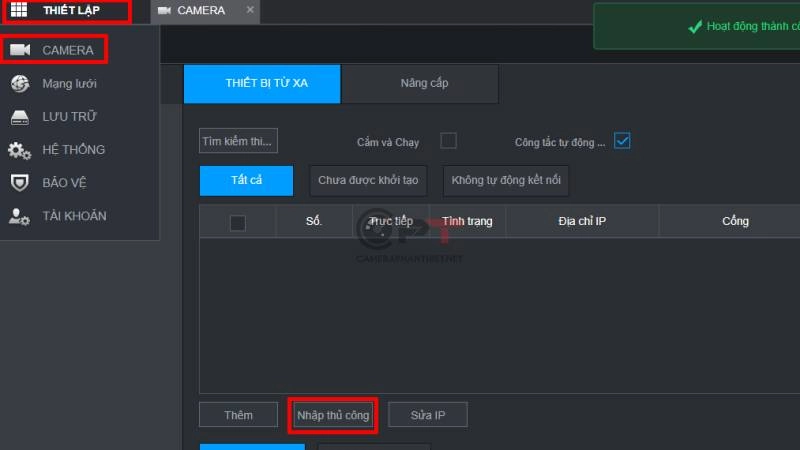Click Nhập thủ công button
This screenshot has width=800, height=450.
(x=333, y=415)
